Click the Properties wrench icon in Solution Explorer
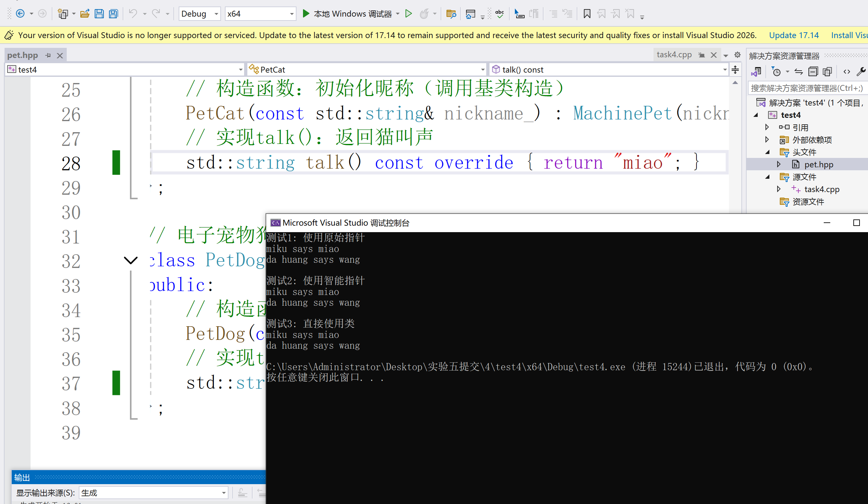Image resolution: width=868 pixels, height=504 pixels. point(861,72)
